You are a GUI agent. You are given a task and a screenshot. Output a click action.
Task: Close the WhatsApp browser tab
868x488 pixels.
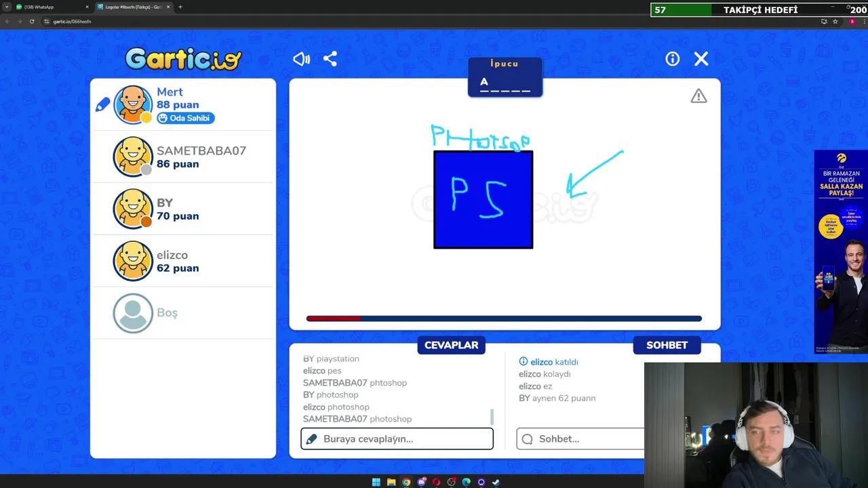87,7
